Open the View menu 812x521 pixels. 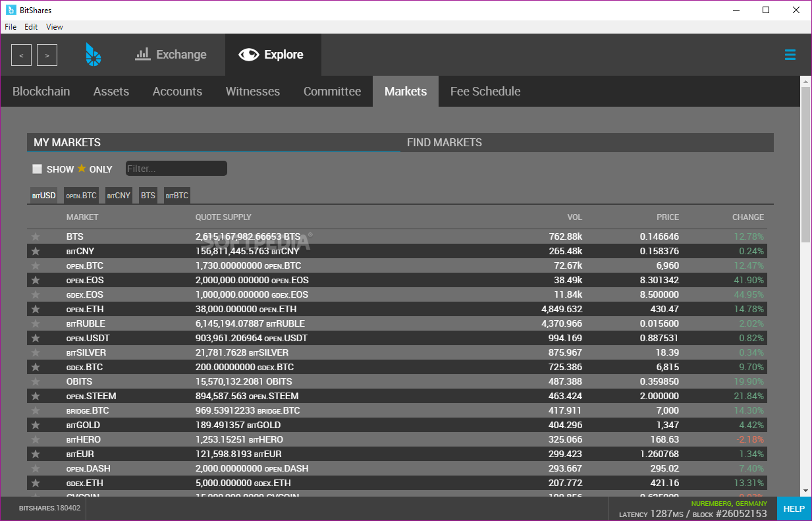tap(55, 27)
